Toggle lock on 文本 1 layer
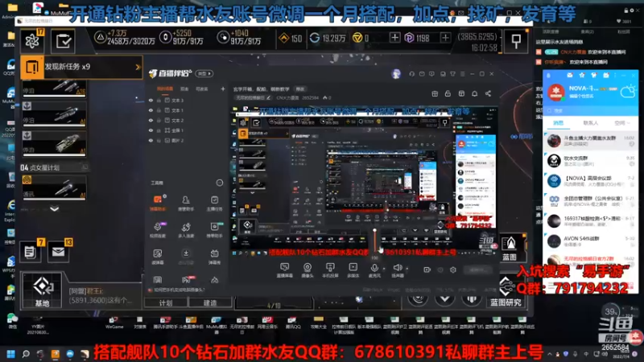This screenshot has width=644, height=362. (x=159, y=110)
